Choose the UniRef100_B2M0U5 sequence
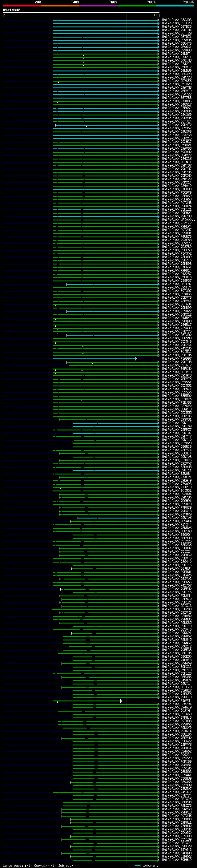This screenshot has width=197, height=868. click(177, 467)
